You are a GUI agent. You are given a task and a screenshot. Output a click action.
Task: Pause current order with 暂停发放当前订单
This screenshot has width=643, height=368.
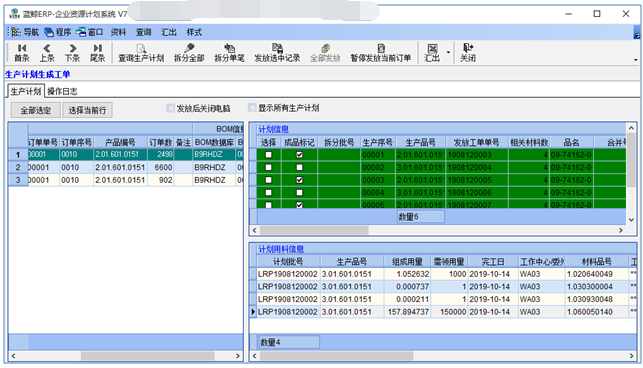381,53
